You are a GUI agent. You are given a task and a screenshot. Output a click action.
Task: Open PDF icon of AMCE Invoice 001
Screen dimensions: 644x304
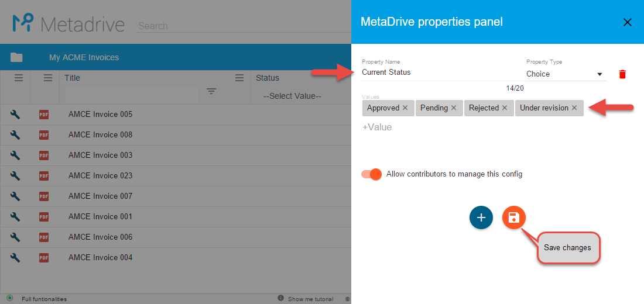coord(43,217)
